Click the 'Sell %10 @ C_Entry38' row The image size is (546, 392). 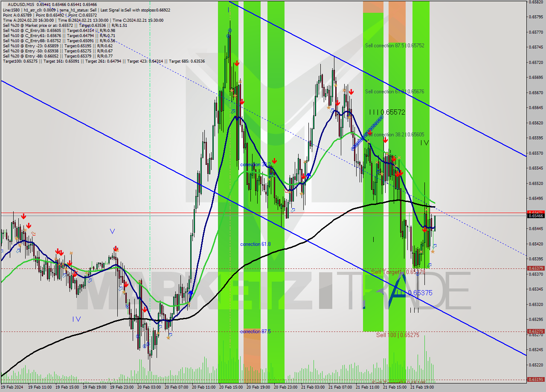coord(59,30)
